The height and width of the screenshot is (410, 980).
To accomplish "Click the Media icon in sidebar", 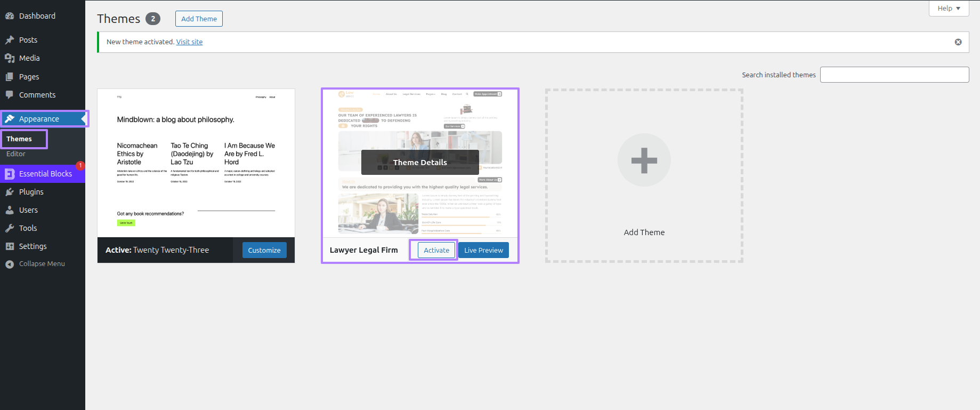I will 10,58.
